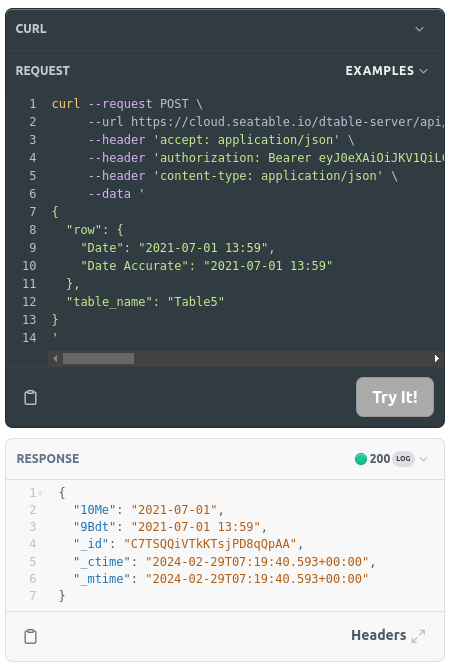This screenshot has height=668, width=452.
Task: Click the scrollbar right arrow in request code
Action: 437,359
